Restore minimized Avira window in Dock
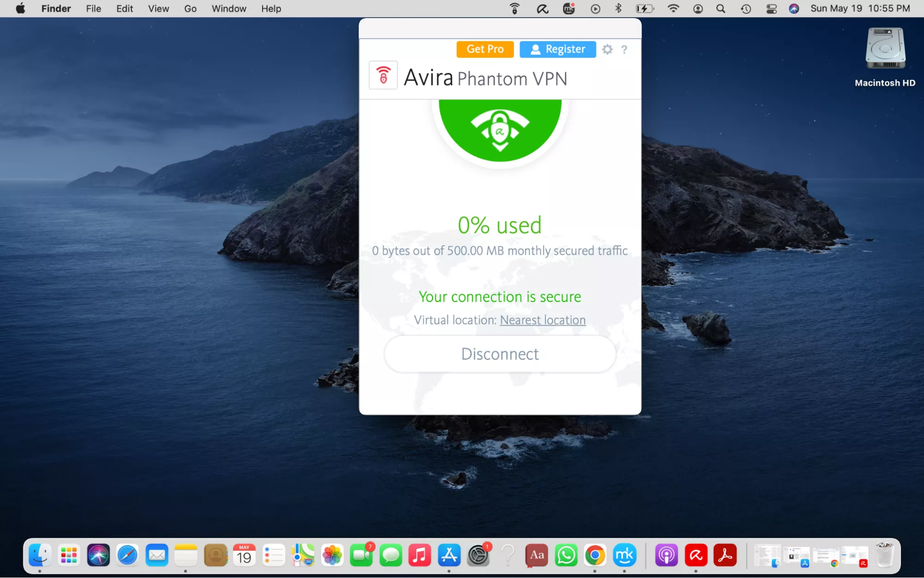 (x=855, y=556)
